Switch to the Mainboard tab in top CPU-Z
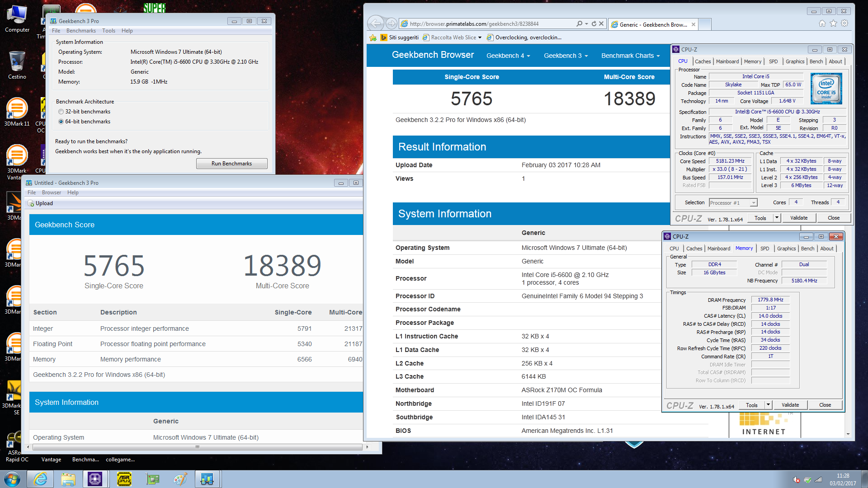 [727, 61]
